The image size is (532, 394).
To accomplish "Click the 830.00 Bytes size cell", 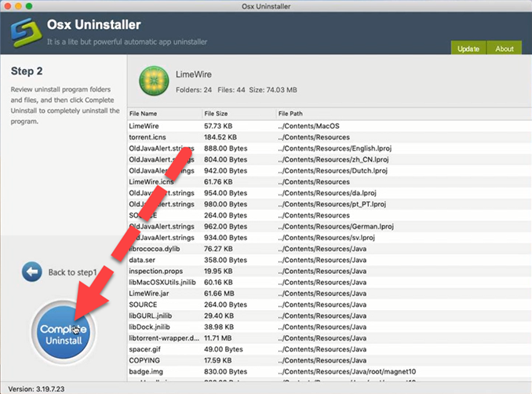I will pyautogui.click(x=226, y=371).
